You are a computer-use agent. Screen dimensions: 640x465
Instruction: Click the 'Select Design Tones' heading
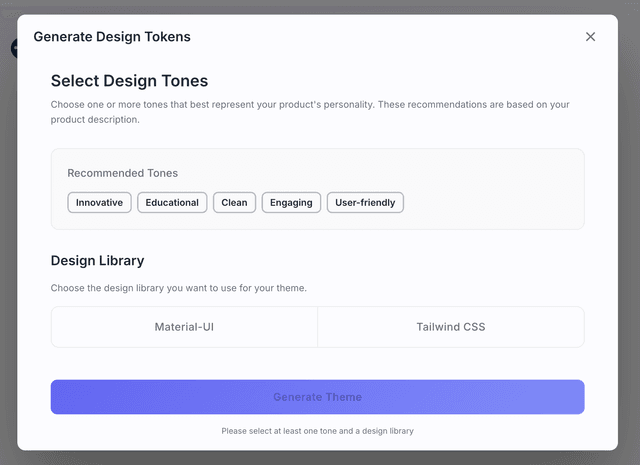point(129,81)
